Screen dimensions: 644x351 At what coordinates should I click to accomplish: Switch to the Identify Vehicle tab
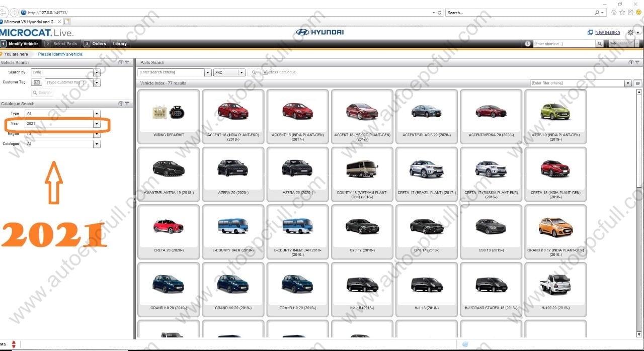20,44
